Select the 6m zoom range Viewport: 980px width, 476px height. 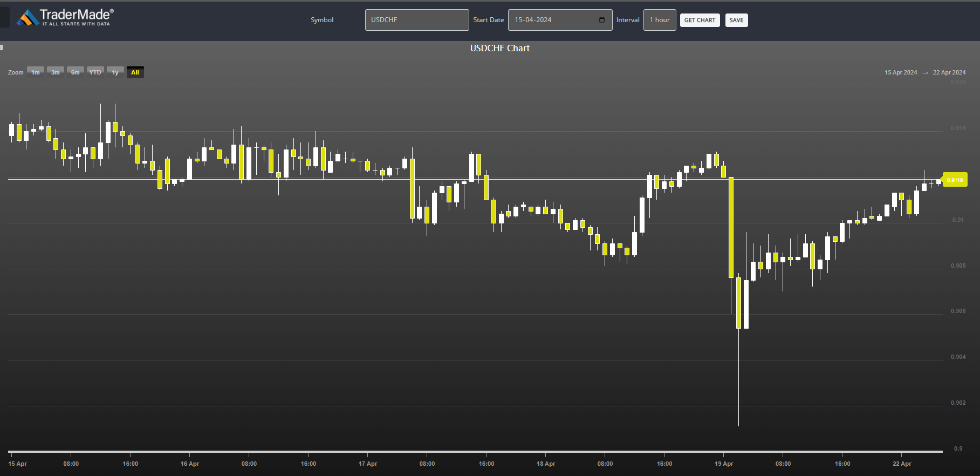click(x=76, y=72)
